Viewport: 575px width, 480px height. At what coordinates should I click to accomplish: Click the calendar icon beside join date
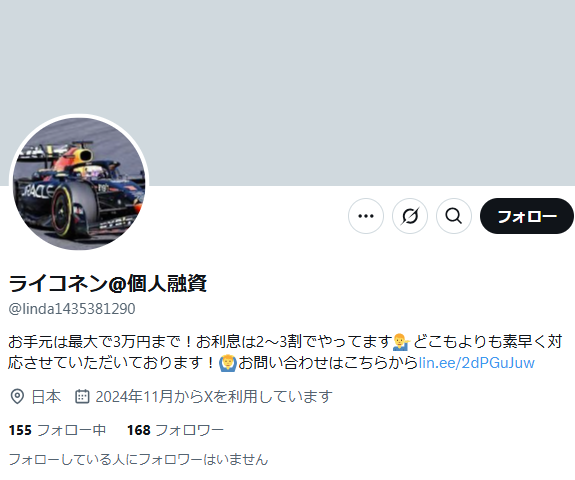[x=82, y=397]
